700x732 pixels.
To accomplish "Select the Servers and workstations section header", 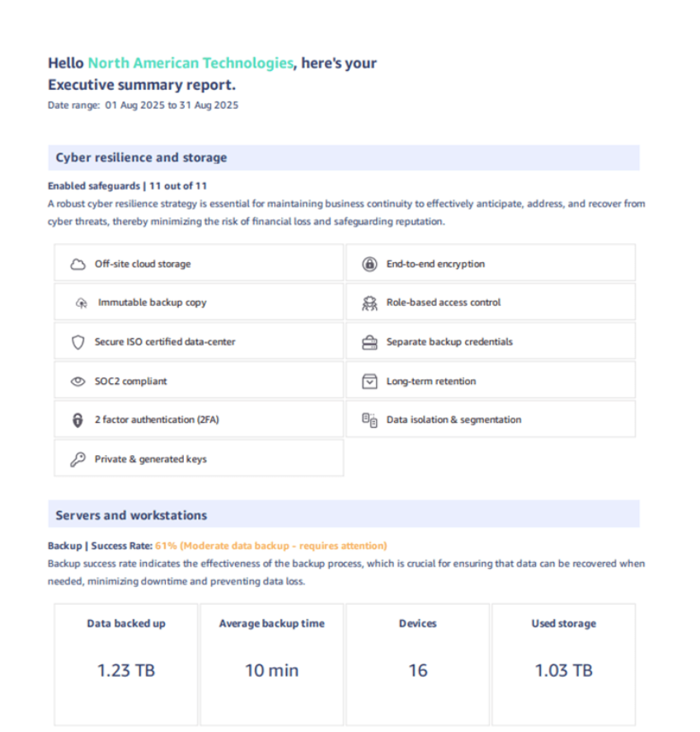I will pos(131,515).
